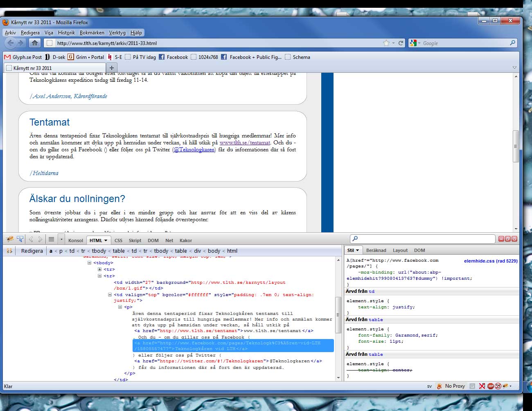The width and height of the screenshot is (532, 411).
Task: Click Adblock Plus ABP status icon
Action: 490,386
